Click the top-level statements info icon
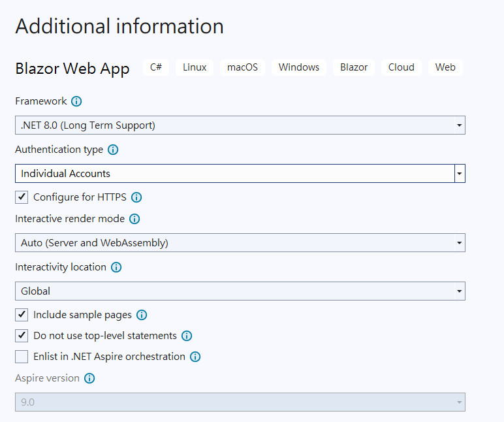This screenshot has height=422, width=504. pos(187,336)
